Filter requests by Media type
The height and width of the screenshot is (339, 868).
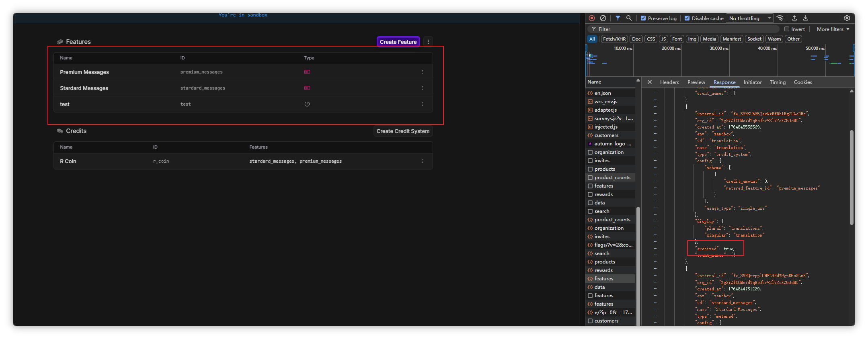[x=709, y=39]
